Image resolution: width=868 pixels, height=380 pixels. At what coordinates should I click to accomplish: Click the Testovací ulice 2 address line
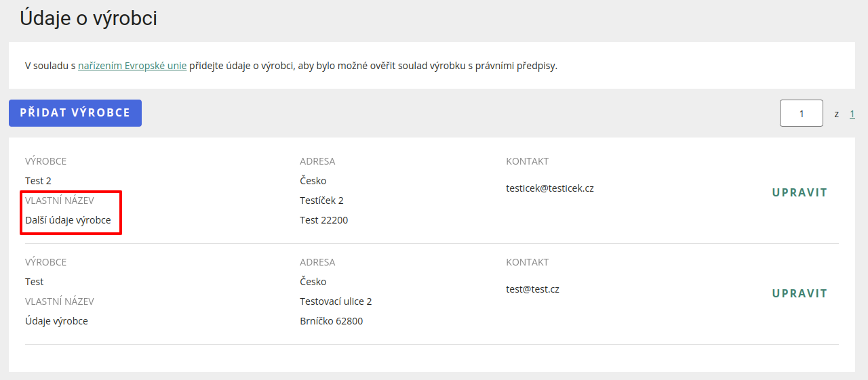pos(336,301)
